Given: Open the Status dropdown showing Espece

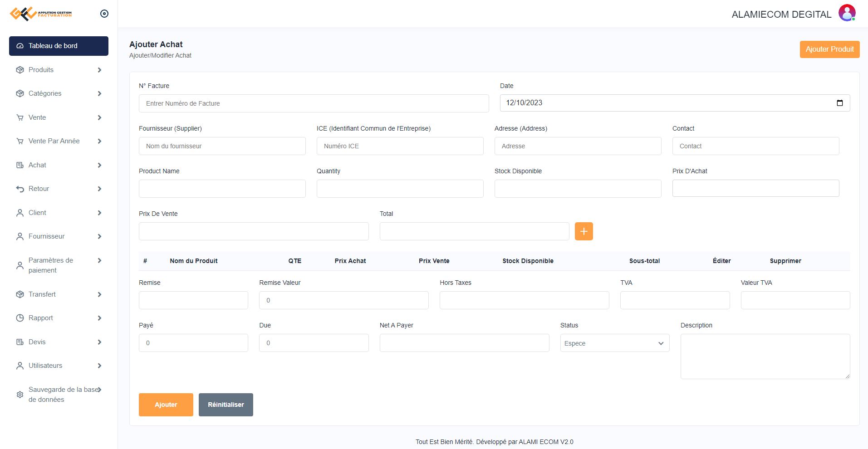Looking at the screenshot, I should pos(614,343).
